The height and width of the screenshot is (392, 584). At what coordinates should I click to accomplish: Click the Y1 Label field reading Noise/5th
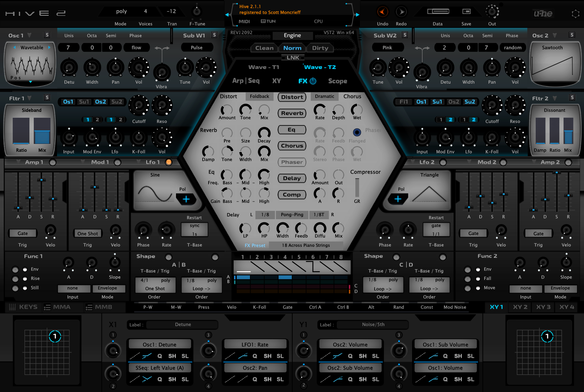coord(373,324)
